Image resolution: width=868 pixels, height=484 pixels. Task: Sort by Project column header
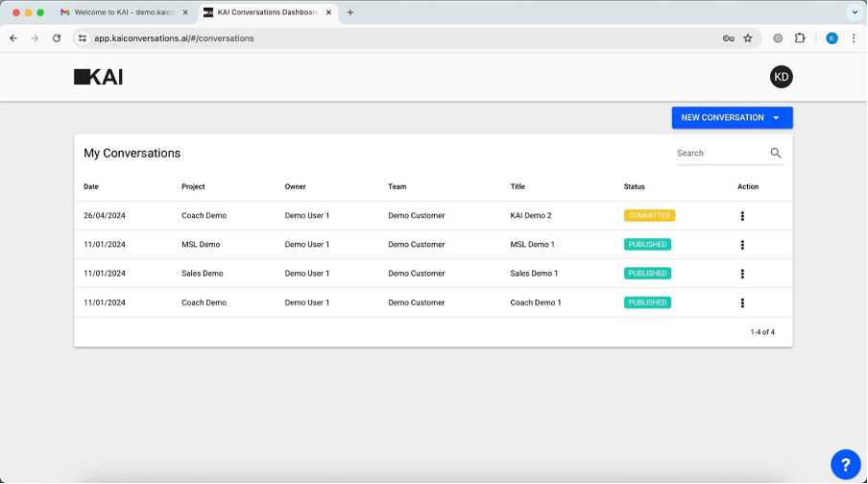click(193, 186)
